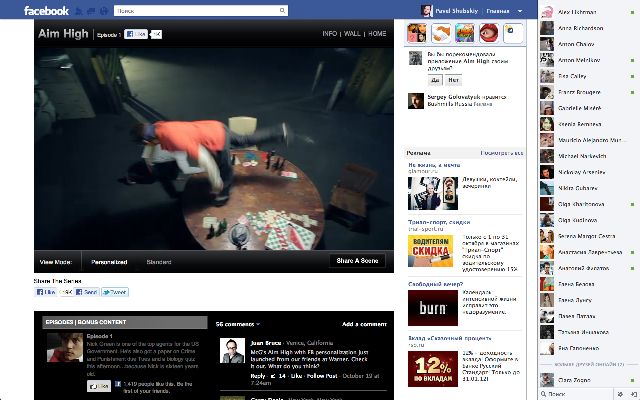Click the facebook logo
Viewport: 640px width, 400px height.
coord(46,11)
